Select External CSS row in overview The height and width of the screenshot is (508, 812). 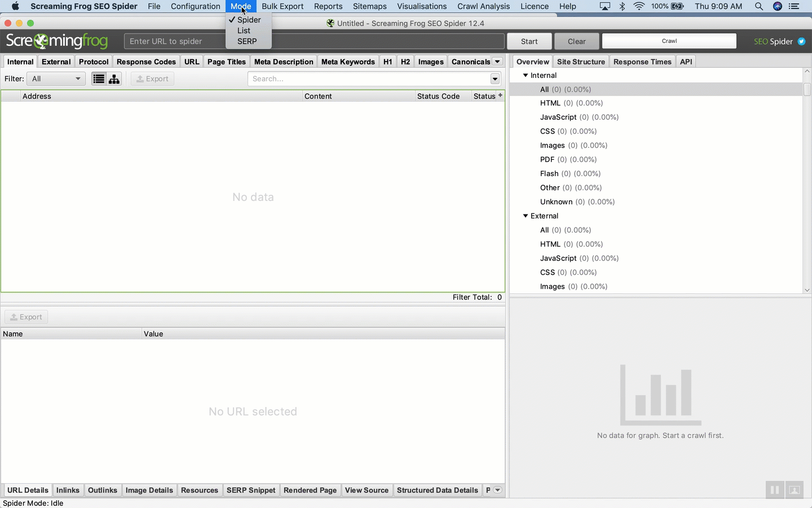tap(656, 272)
